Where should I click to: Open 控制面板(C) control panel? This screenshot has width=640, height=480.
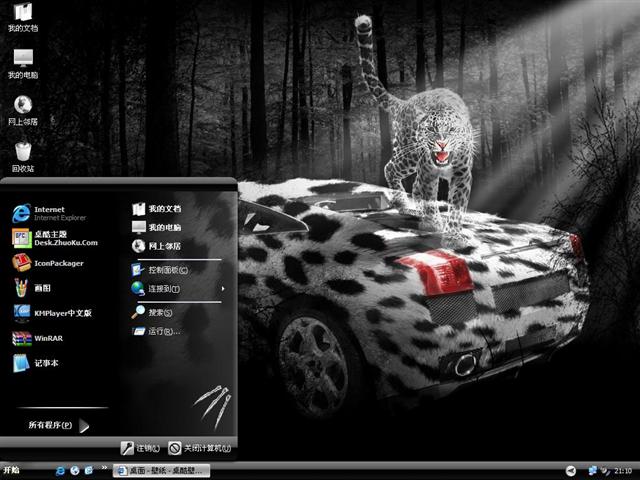coord(160,270)
